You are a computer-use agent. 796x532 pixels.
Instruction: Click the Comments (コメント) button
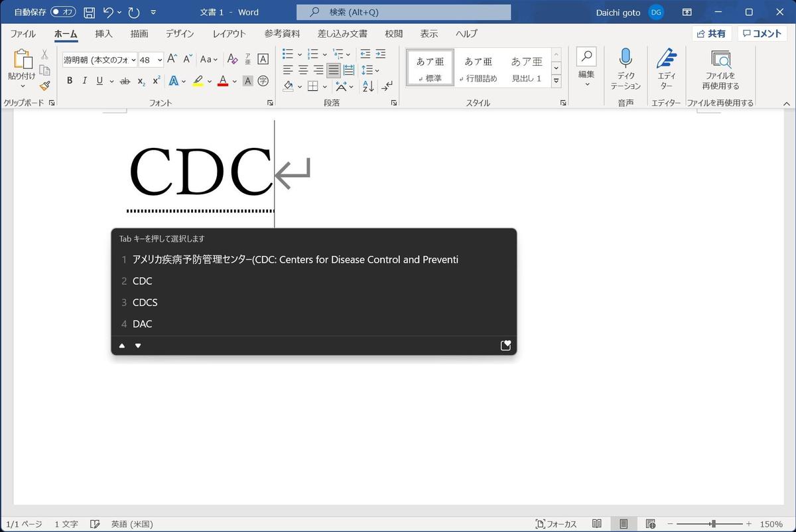pos(762,34)
